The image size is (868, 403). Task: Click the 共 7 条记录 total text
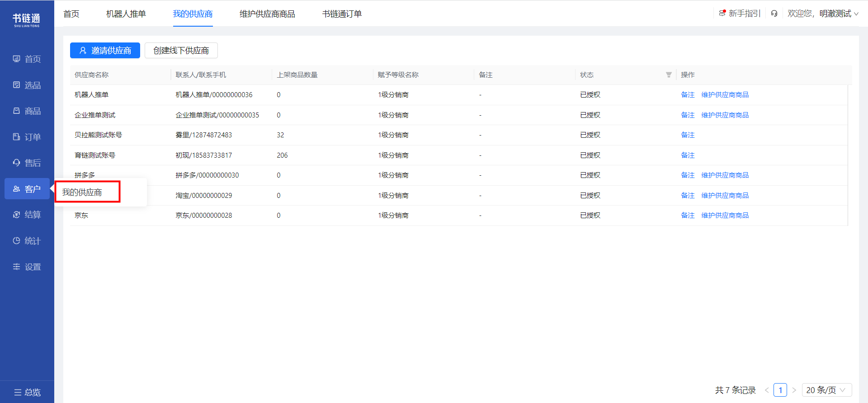pos(736,390)
